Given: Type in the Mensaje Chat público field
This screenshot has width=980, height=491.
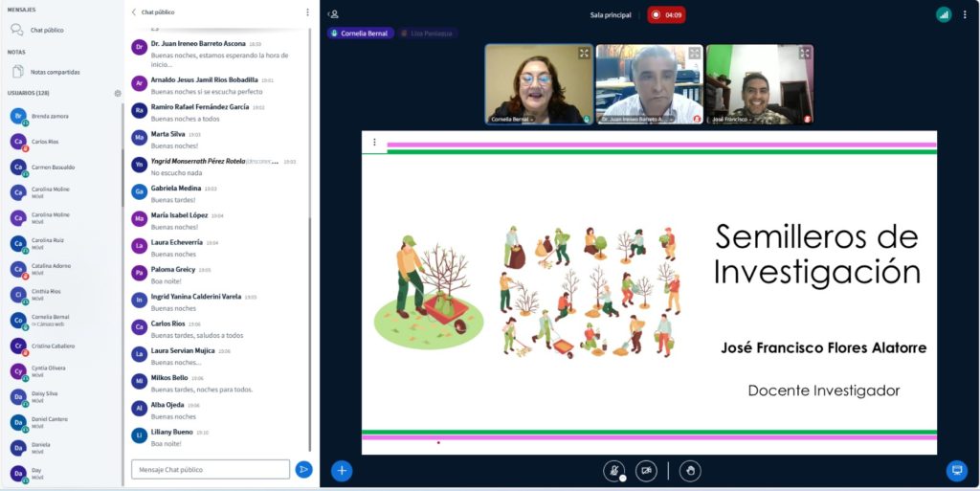Looking at the screenshot, I should click(x=211, y=469).
